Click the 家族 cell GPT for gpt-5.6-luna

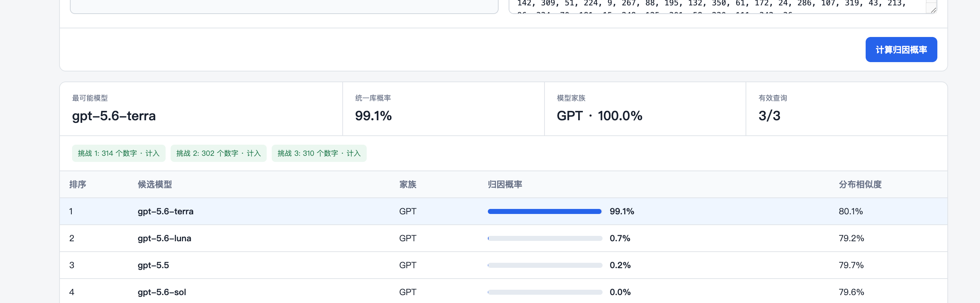coord(408,238)
